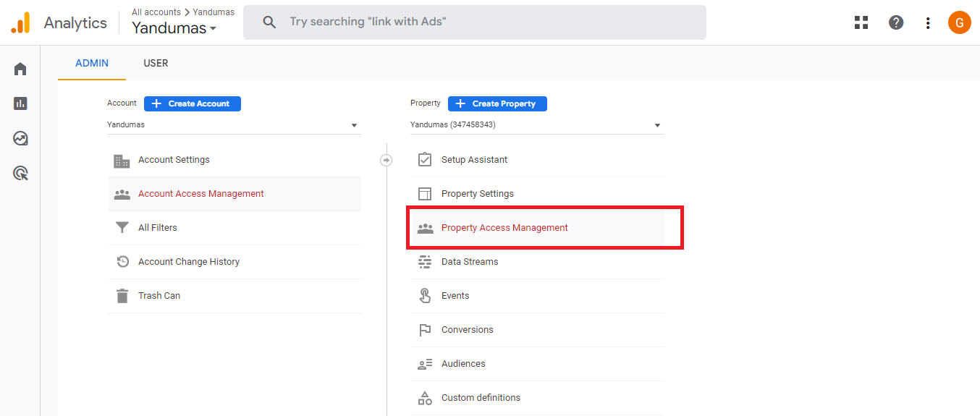
Task: Click the Analytics title text
Action: [75, 23]
